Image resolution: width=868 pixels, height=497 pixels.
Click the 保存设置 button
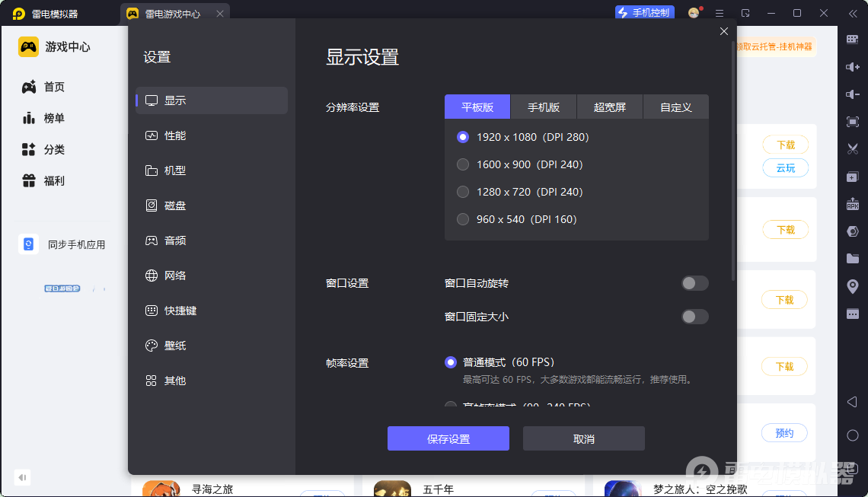tap(448, 438)
